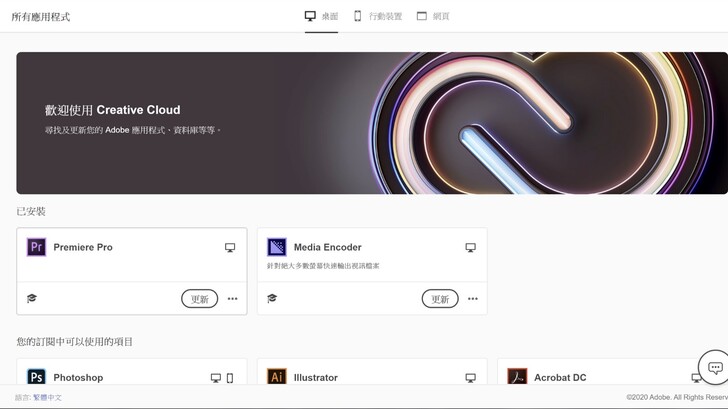728x409 pixels.
Task: Switch to the 行動裝置 mobile tab
Action: click(378, 16)
